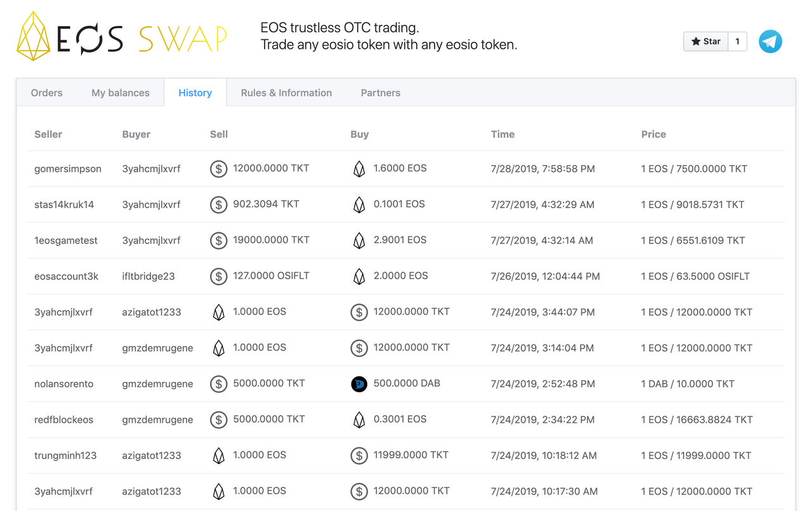The image size is (812, 511).
Task: Star the project with the Star button
Action: 705,41
